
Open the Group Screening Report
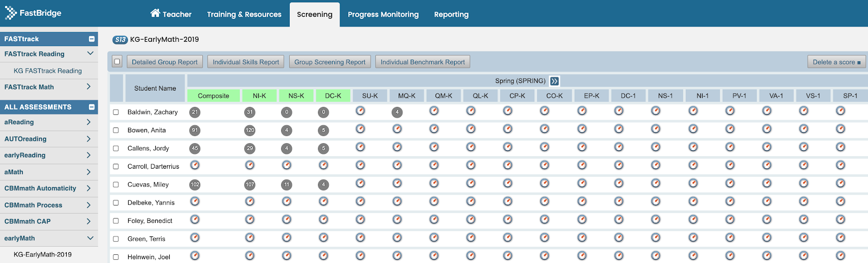tap(330, 62)
